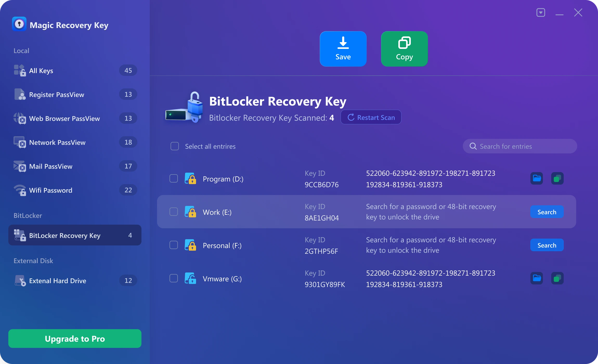Open Wifi Password section via the wifi icon
This screenshot has height=364, width=598.
coord(20,190)
